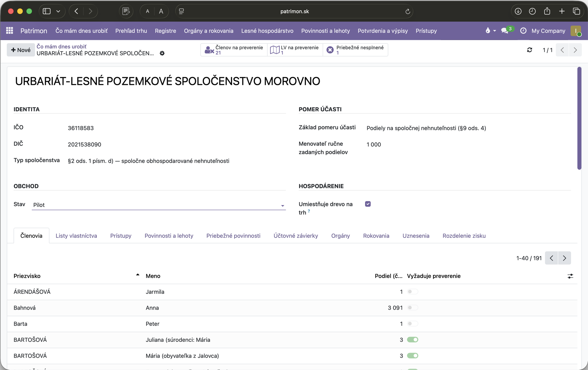Open column options adjust icon

(570, 276)
